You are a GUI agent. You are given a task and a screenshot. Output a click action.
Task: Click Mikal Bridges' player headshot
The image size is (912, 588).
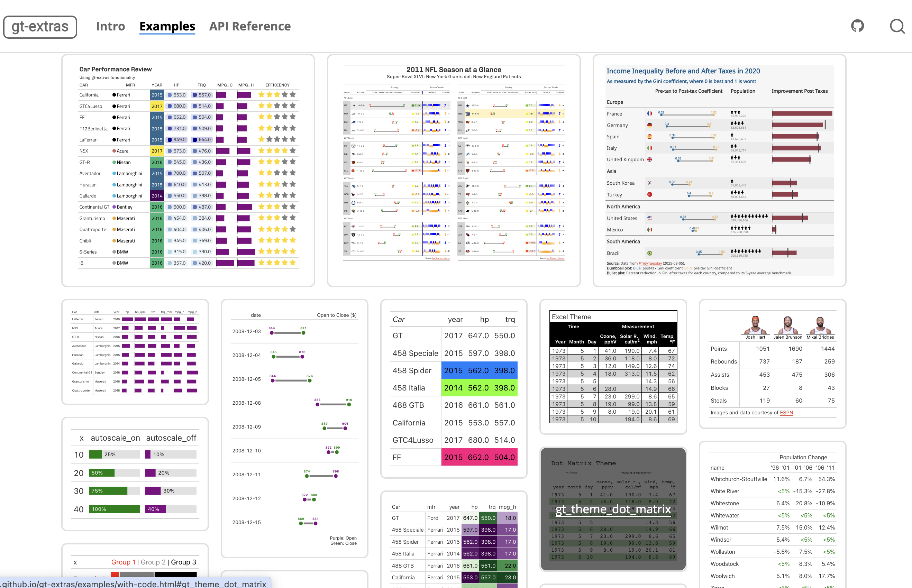tap(820, 325)
